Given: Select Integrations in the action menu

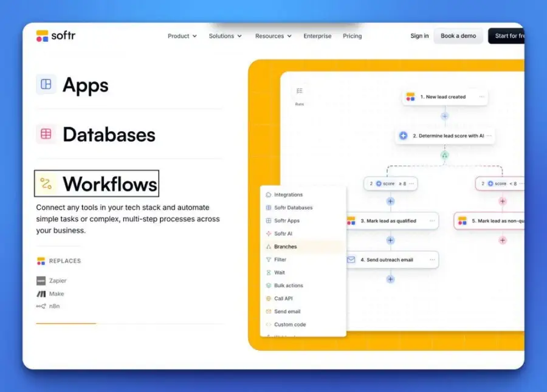Looking at the screenshot, I should pyautogui.click(x=303, y=194).
